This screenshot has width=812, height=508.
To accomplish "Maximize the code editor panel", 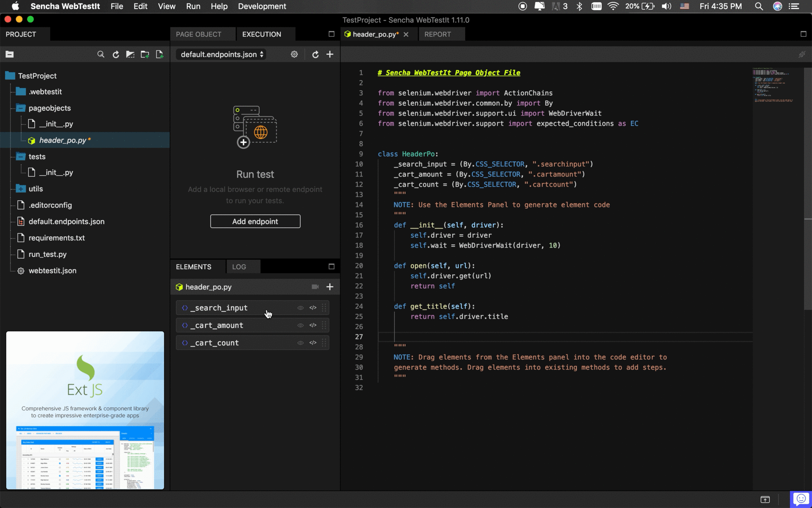I will point(804,34).
